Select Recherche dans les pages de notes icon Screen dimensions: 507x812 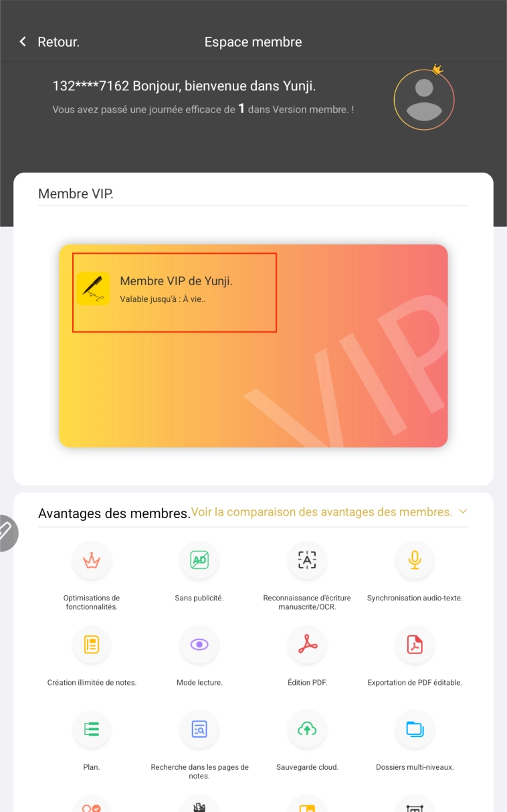(x=199, y=730)
